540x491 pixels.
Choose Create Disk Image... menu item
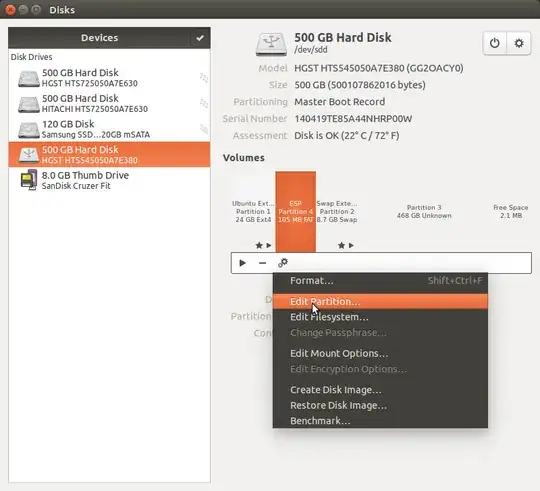click(380, 390)
